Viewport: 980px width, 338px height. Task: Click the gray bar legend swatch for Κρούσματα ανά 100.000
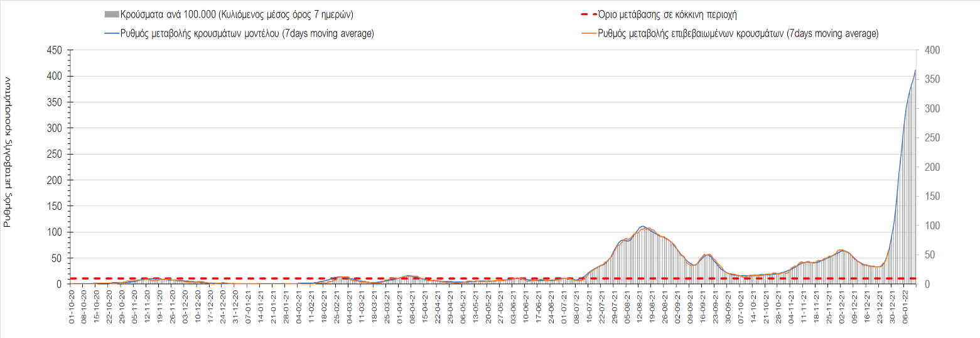click(x=112, y=14)
